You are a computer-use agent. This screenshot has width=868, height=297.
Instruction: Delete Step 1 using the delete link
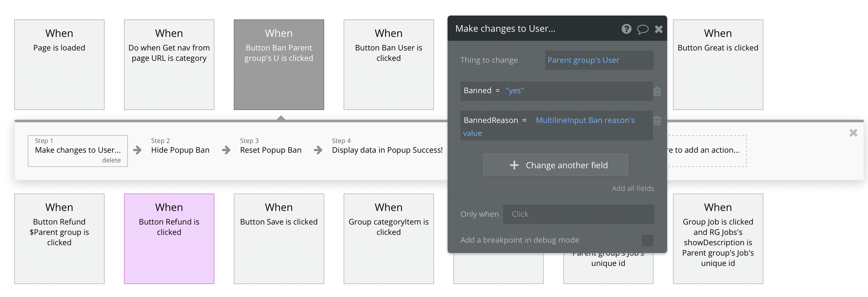111,160
